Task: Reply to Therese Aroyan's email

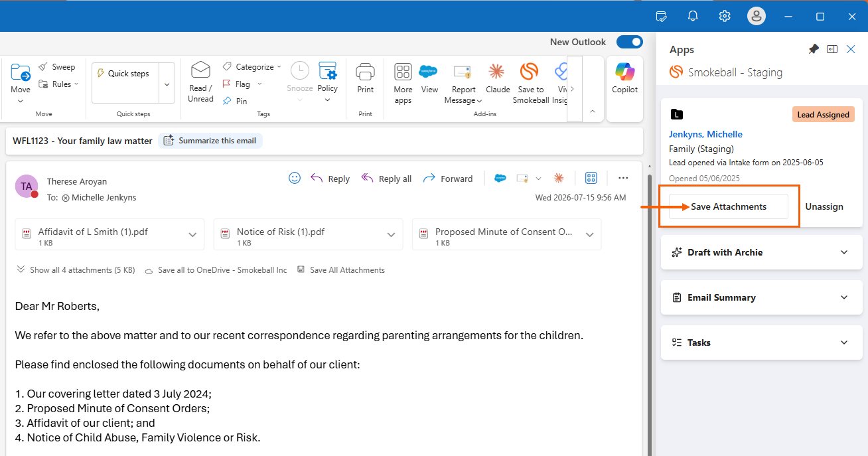Action: tap(330, 179)
